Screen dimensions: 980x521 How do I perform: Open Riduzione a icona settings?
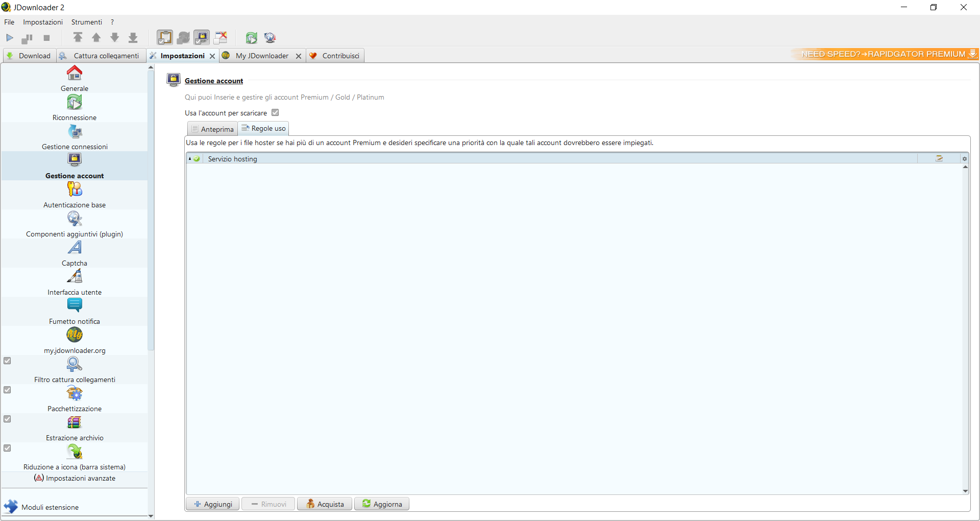[75, 457]
